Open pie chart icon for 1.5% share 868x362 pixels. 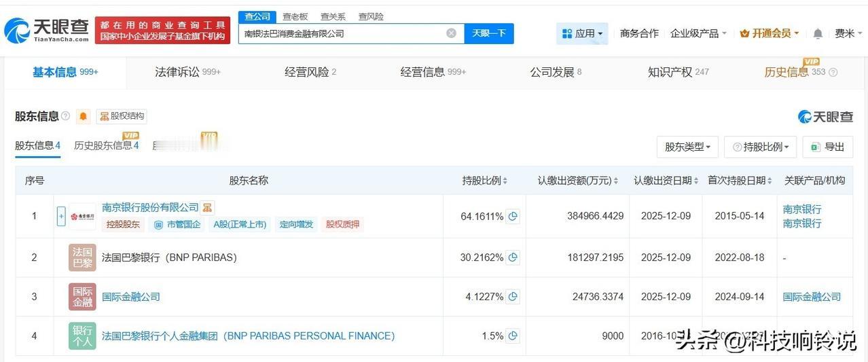[x=513, y=336]
